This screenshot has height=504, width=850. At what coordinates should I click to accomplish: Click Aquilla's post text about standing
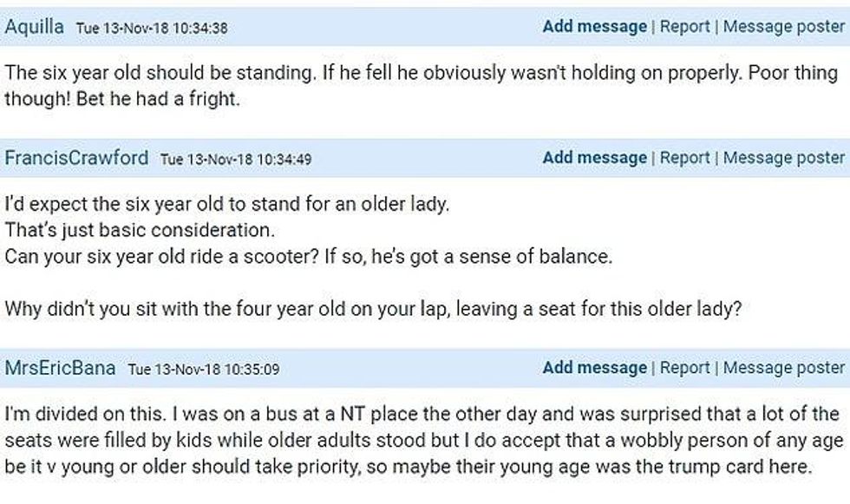422,86
